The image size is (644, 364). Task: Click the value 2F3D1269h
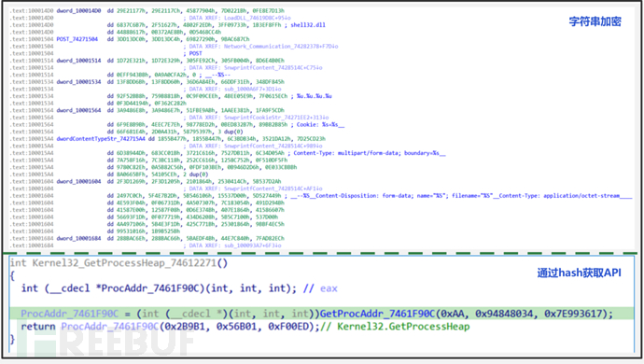pyautogui.click(x=131, y=181)
